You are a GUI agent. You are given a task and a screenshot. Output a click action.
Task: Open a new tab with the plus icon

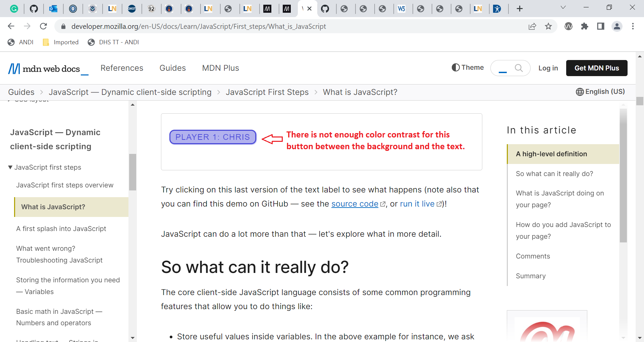pos(519,8)
